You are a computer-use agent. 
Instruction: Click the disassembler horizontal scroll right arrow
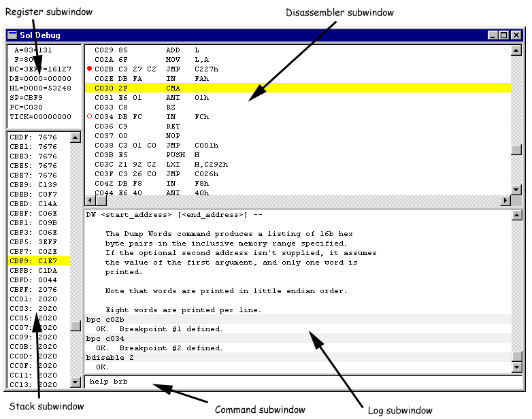tap(505, 201)
